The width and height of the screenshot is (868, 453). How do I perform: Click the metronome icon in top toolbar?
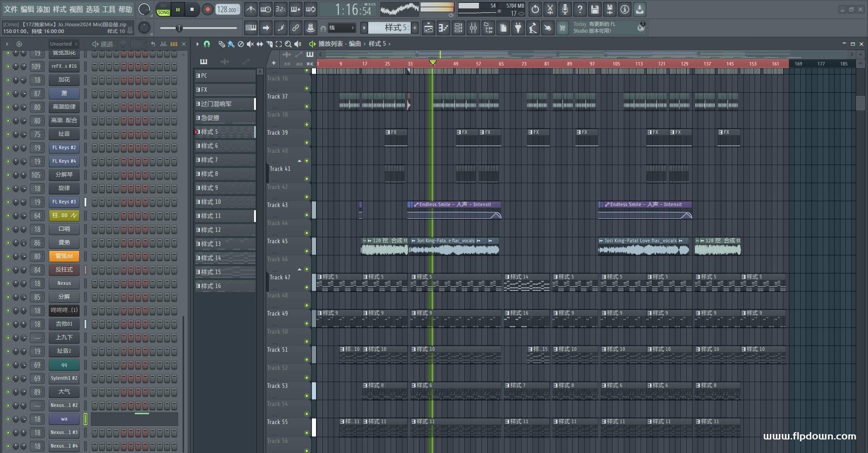point(251,9)
